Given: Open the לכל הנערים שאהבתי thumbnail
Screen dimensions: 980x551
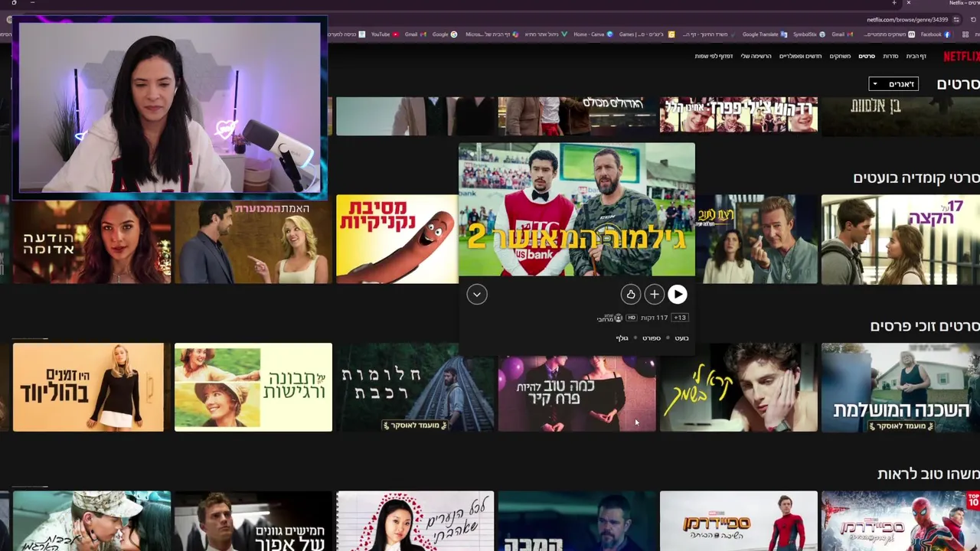Looking at the screenshot, I should tap(415, 521).
